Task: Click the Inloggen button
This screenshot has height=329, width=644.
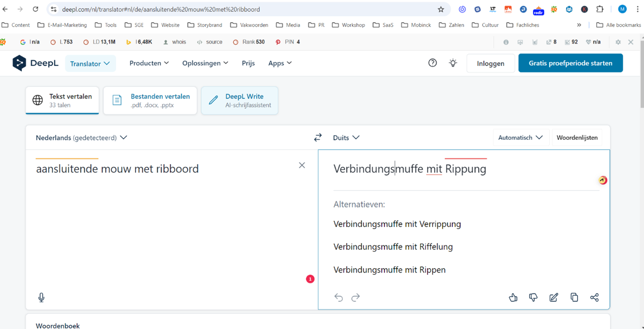Action: tap(490, 64)
